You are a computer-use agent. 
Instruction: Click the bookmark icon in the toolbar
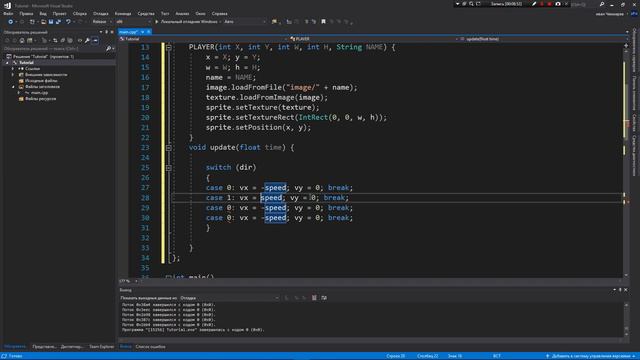323,22
